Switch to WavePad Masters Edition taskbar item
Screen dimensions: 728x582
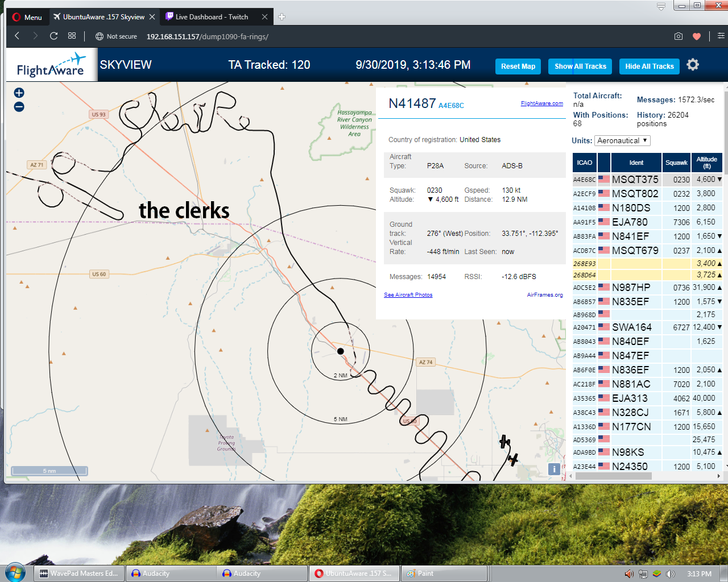pos(79,573)
